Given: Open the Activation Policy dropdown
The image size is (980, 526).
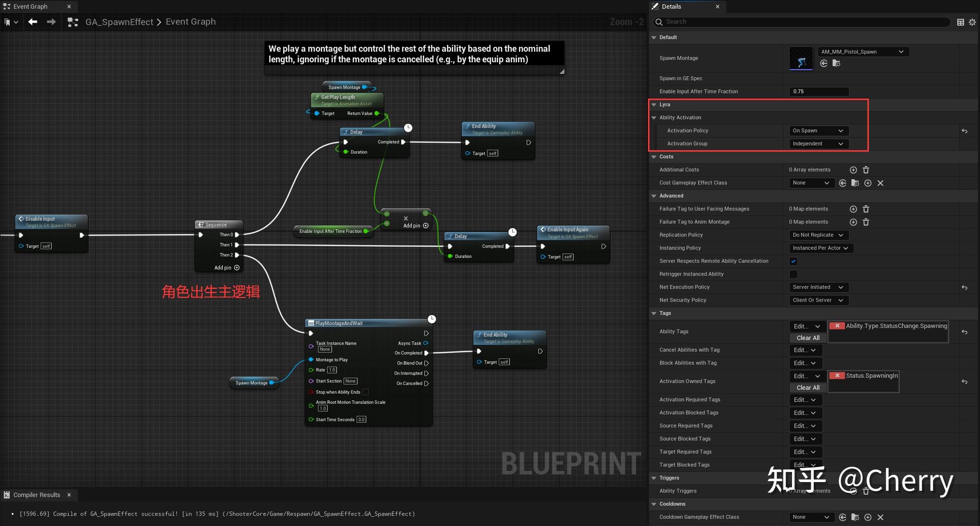Looking at the screenshot, I should click(x=818, y=131).
